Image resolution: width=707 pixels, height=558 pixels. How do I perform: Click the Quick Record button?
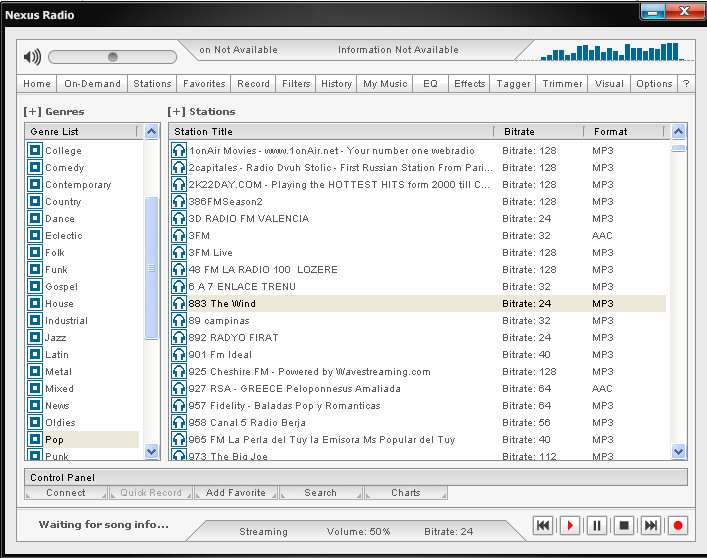(x=151, y=493)
